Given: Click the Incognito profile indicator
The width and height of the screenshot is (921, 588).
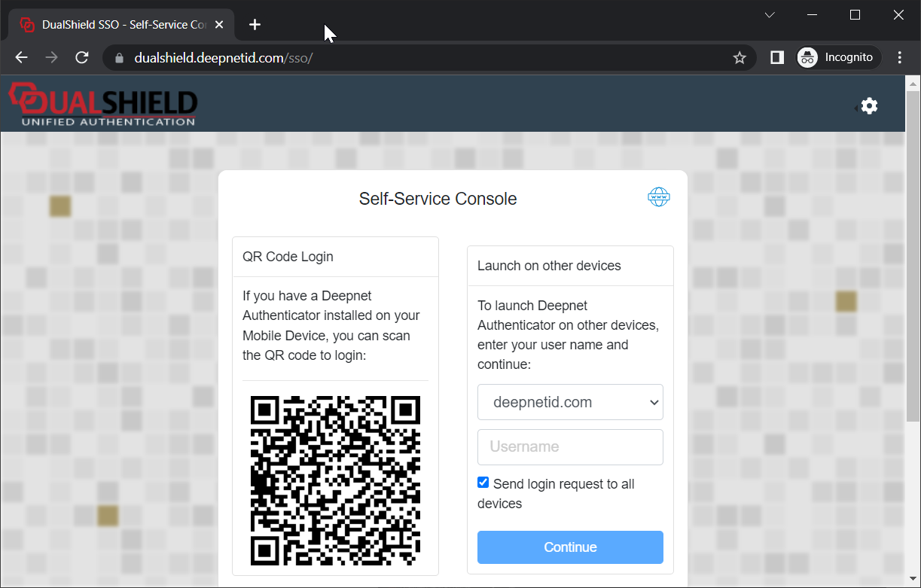Looking at the screenshot, I should click(x=838, y=58).
